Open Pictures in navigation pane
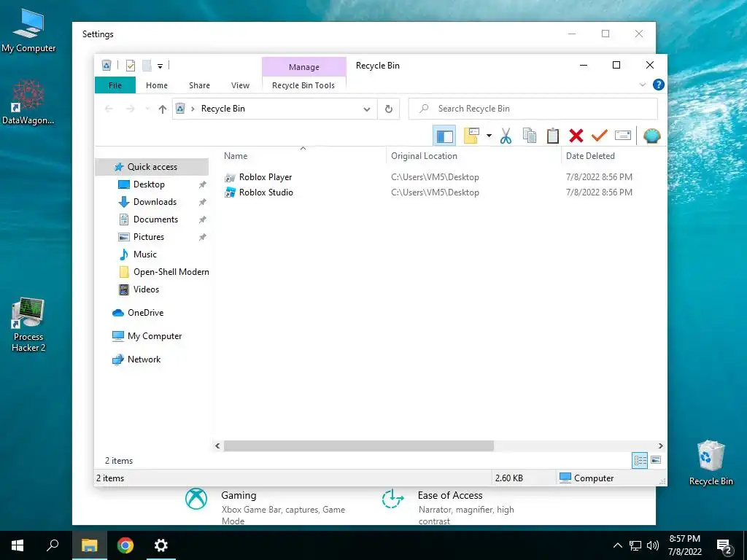747x560 pixels. (149, 237)
